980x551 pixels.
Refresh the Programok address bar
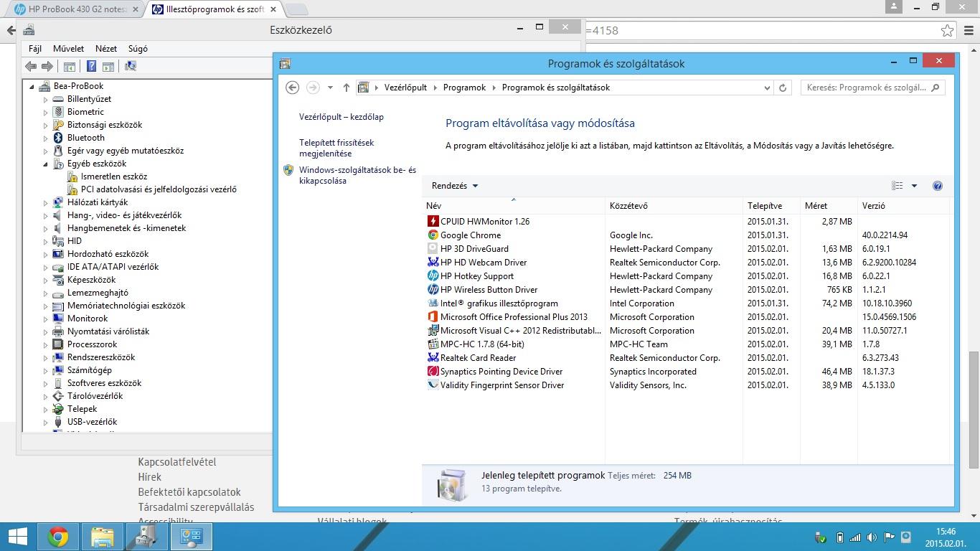tap(783, 88)
